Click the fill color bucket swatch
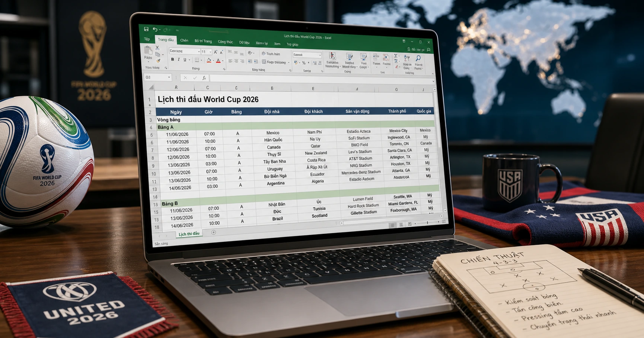This screenshot has height=338, width=644. pyautogui.click(x=209, y=60)
